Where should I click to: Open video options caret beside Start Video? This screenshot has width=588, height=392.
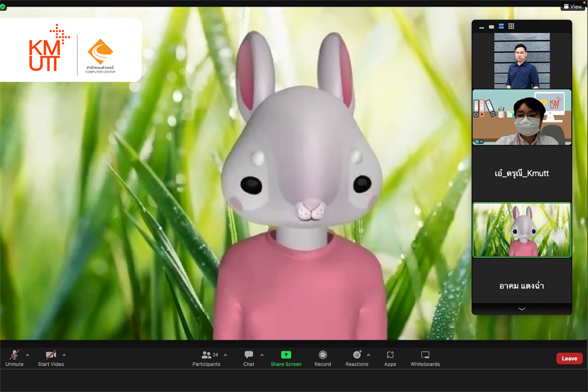[x=64, y=355]
